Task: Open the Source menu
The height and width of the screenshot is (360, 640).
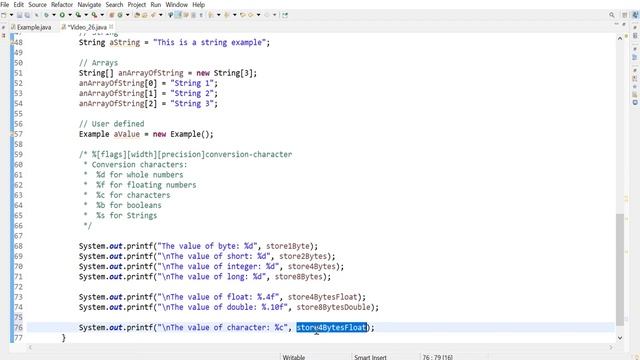Action: (37, 4)
